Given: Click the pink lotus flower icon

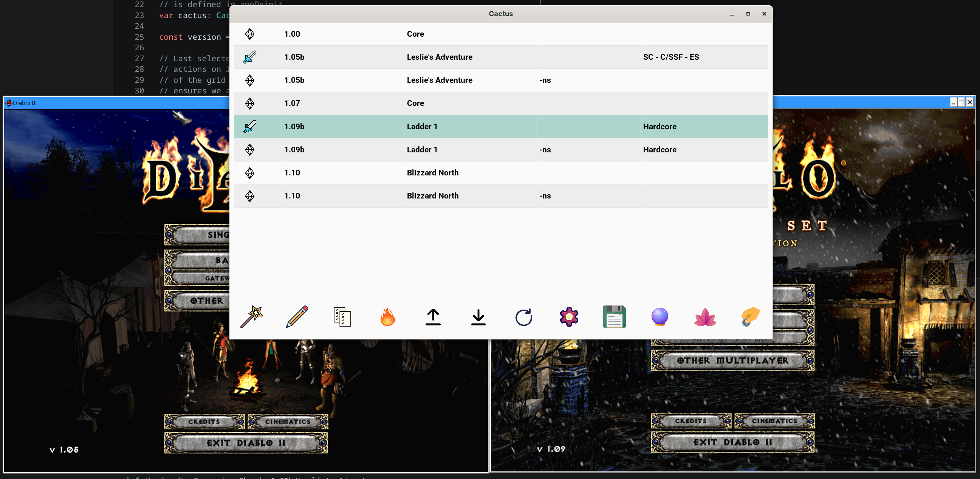Looking at the screenshot, I should [705, 317].
